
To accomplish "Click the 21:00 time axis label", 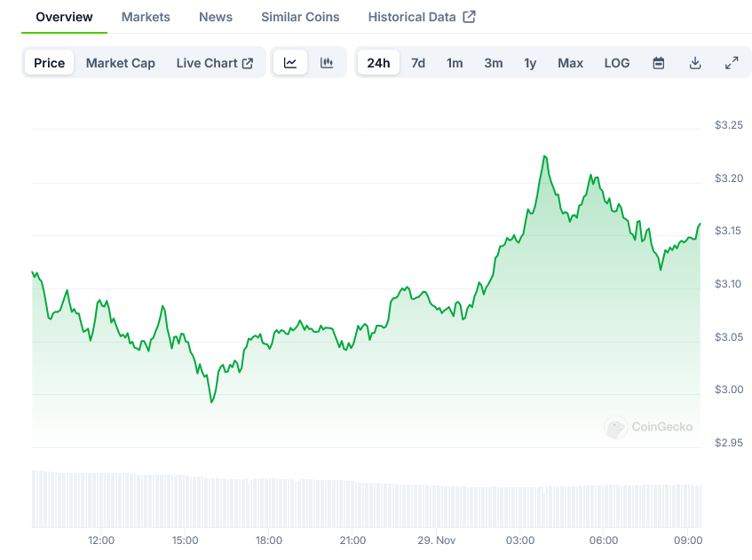I will 352,540.
